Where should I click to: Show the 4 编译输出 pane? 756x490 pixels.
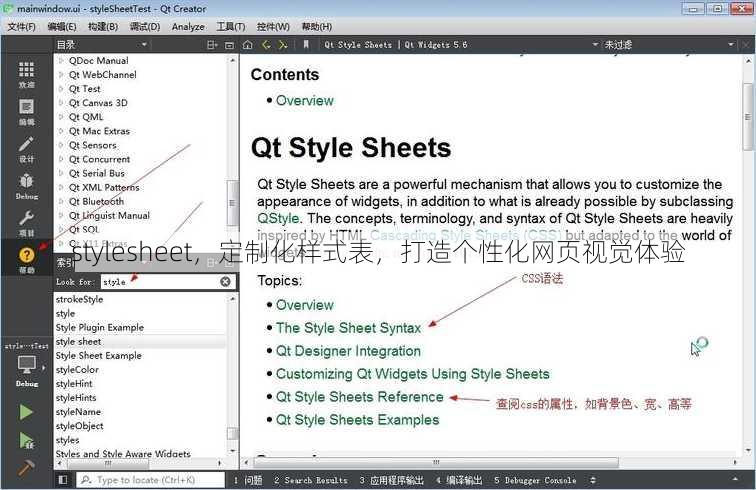(x=459, y=480)
